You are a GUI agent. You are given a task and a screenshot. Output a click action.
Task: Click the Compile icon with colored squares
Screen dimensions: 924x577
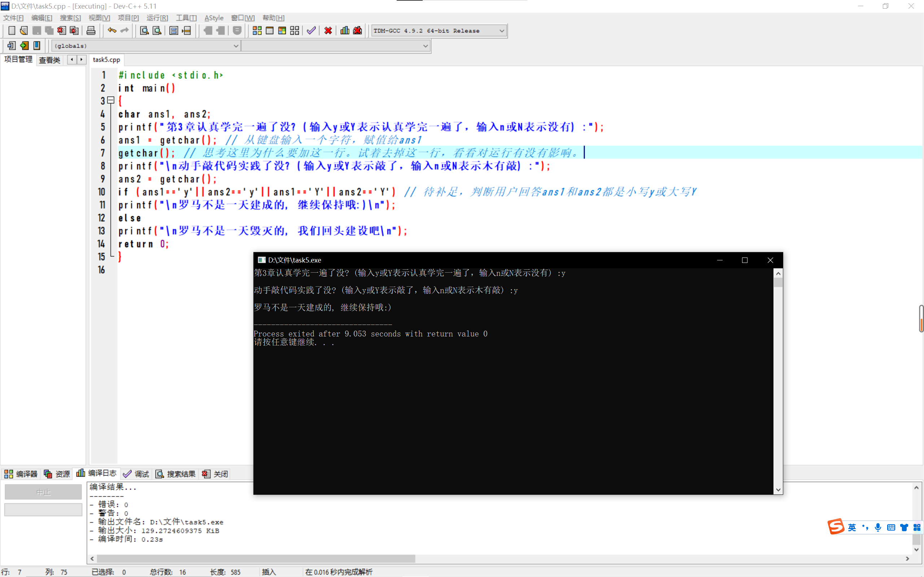(x=257, y=31)
